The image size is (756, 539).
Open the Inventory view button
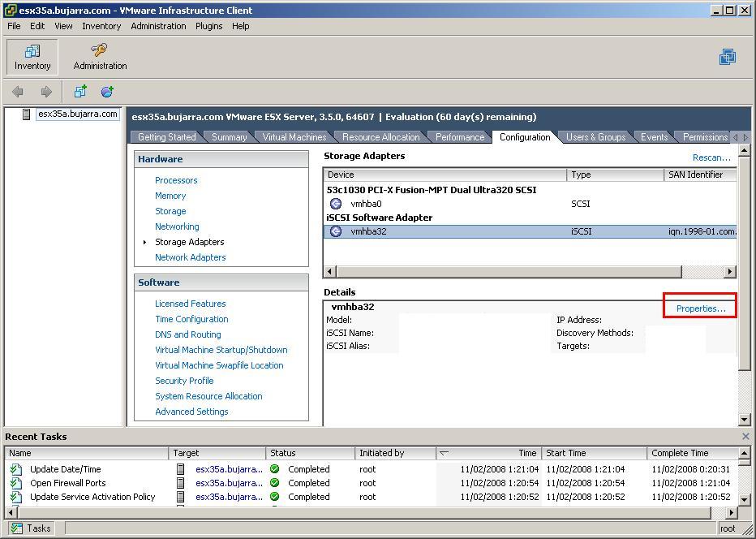pos(32,58)
